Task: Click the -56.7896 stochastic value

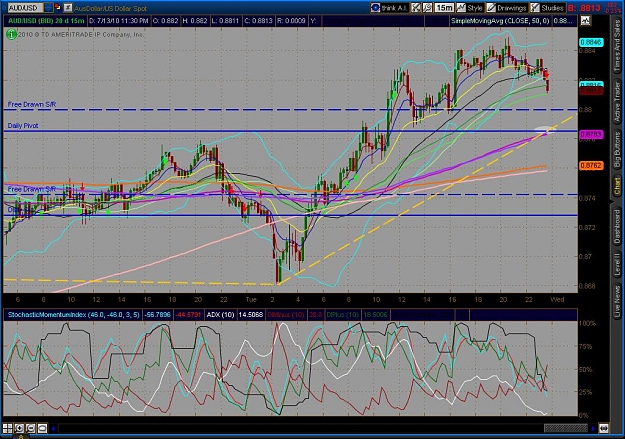Action: pos(158,315)
